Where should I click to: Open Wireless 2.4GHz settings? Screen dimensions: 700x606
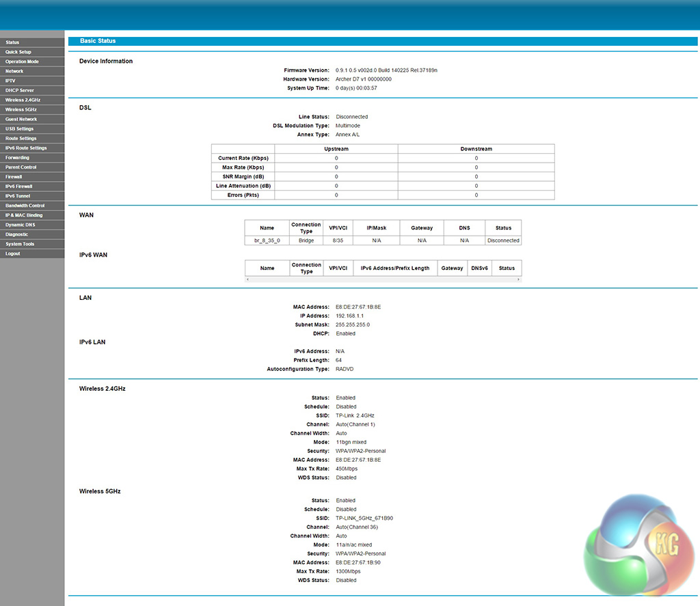[x=23, y=100]
